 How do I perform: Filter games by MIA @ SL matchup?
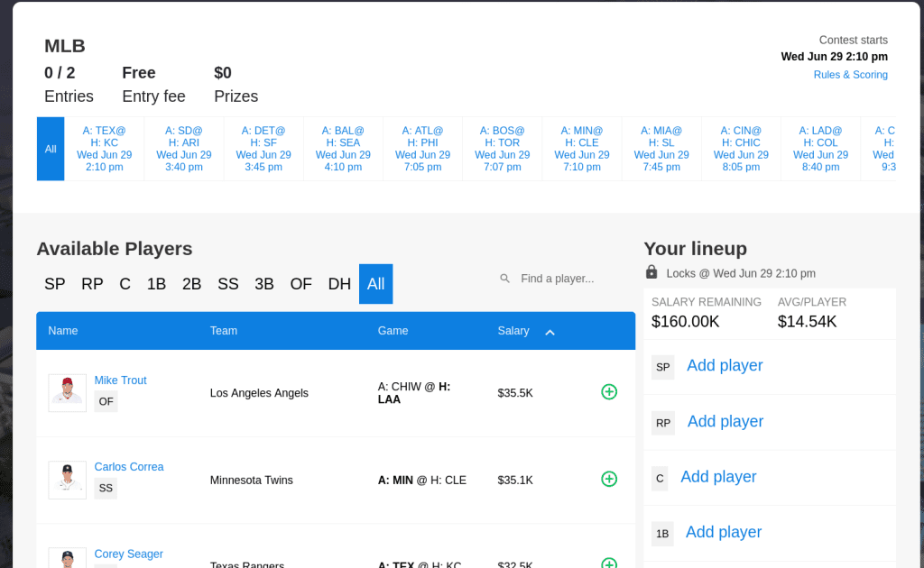(x=661, y=149)
